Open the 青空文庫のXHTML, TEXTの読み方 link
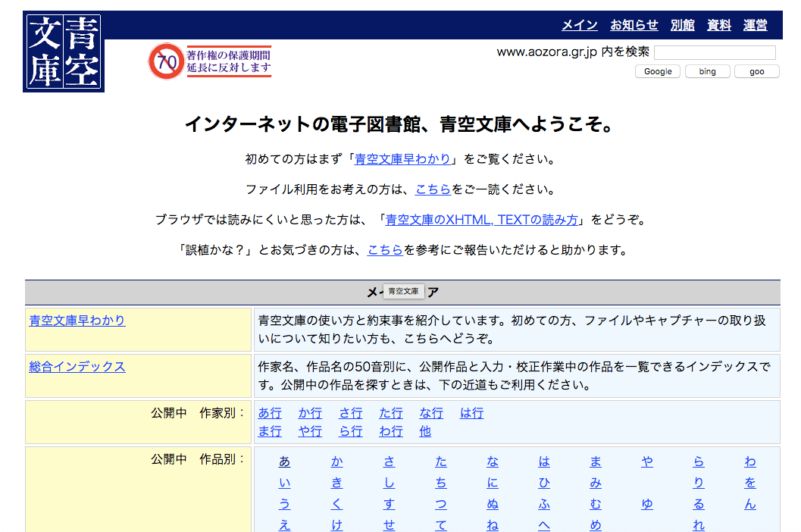Screen dimensions: 801x532 [482, 220]
